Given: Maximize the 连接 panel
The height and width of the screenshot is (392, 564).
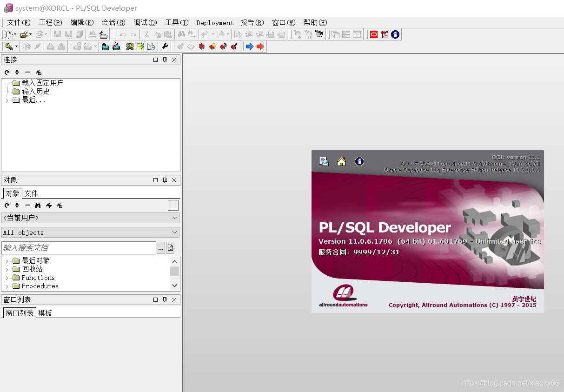Looking at the screenshot, I should [156, 60].
